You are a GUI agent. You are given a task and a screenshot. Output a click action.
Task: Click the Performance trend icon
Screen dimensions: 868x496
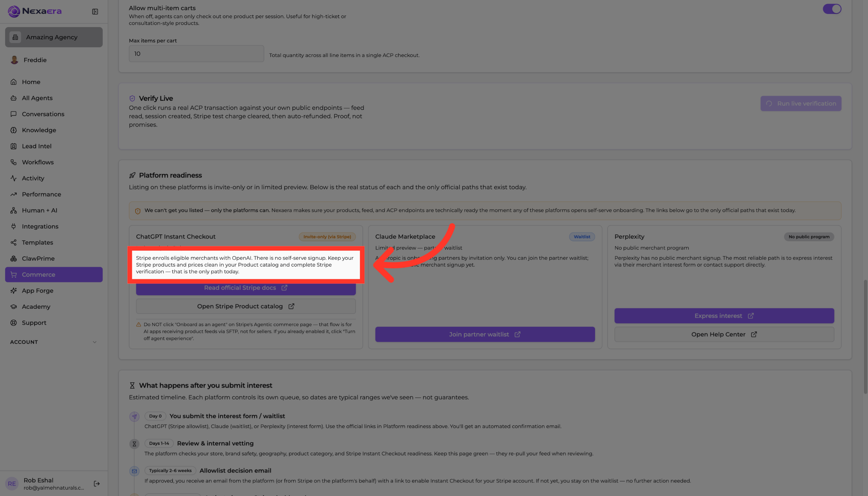pos(14,194)
